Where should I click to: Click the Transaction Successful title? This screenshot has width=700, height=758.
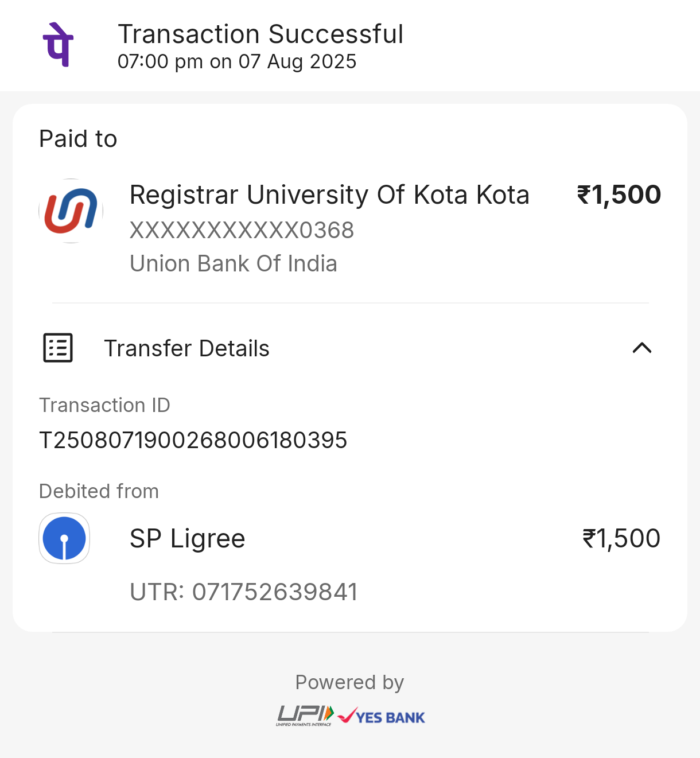click(x=260, y=34)
